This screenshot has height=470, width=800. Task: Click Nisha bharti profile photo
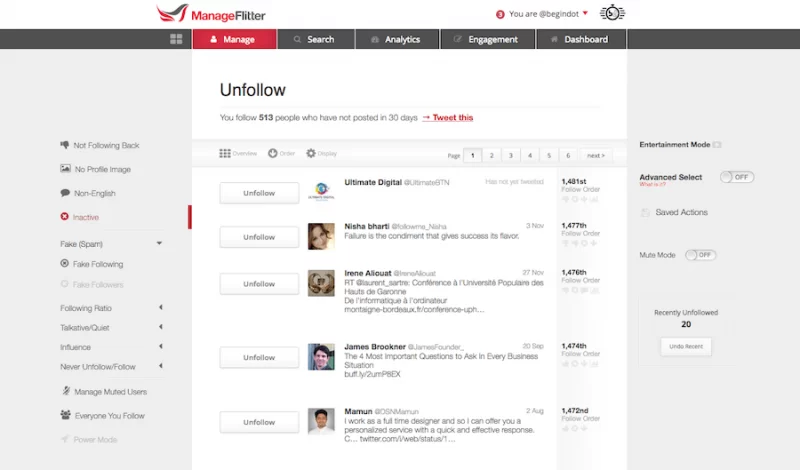[321, 236]
